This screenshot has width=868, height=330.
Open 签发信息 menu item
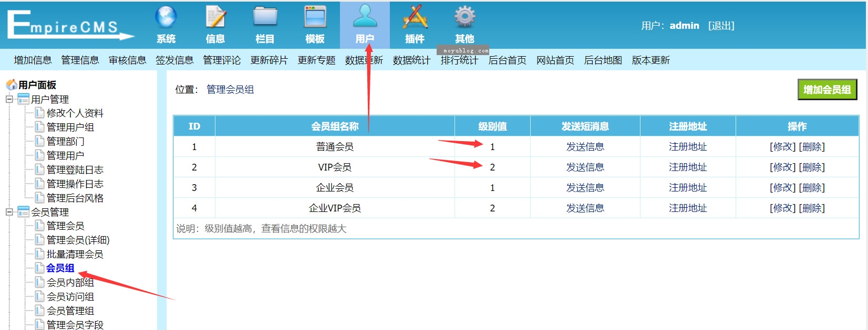[174, 60]
